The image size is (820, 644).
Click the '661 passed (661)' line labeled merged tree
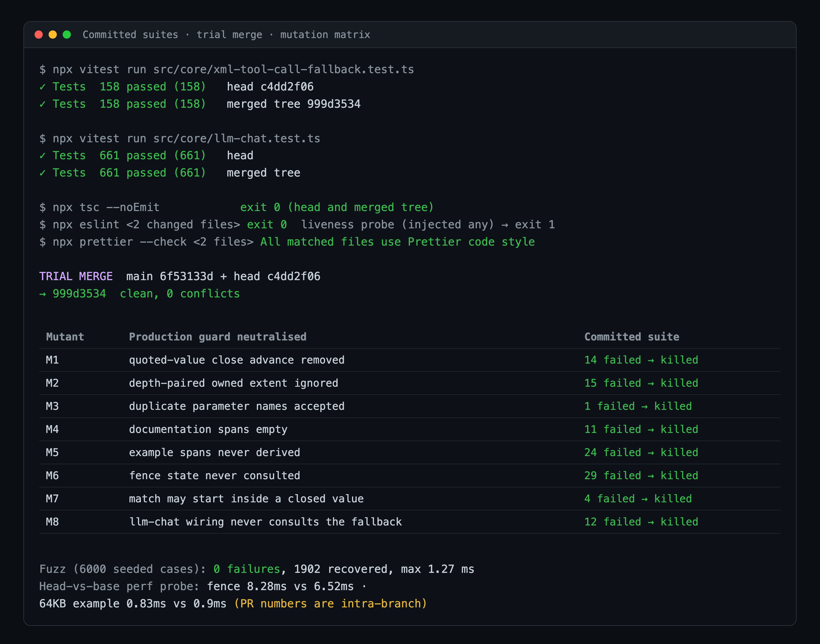point(170,173)
